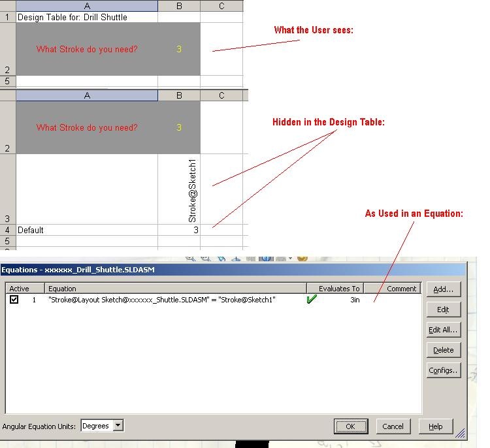Grab the resize grip of Equations dialog
Viewport: 490px width, 448px height.
point(460,433)
